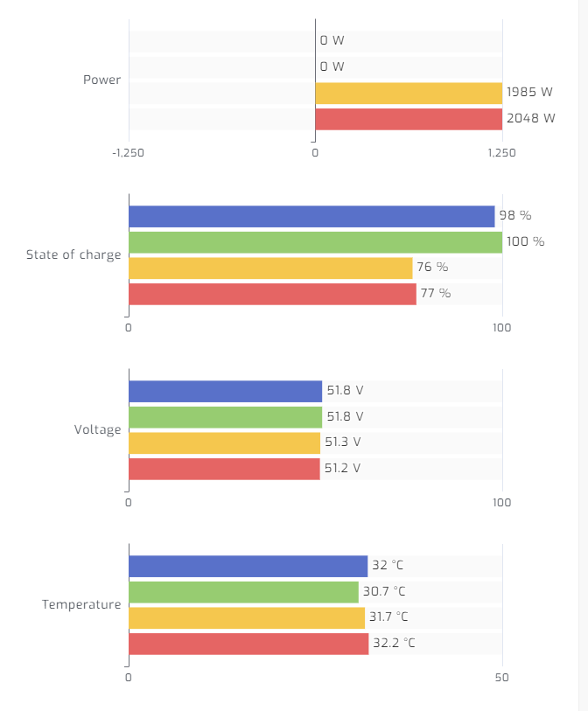Screen dimensions: 588x711
Task: Click the yellow 1985 W power bar
Action: click(x=409, y=94)
